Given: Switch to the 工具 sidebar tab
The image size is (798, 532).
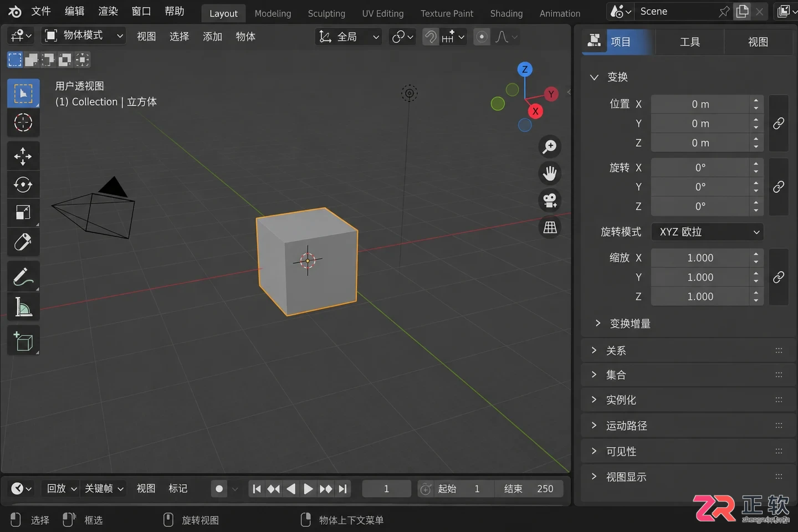Looking at the screenshot, I should (x=689, y=42).
